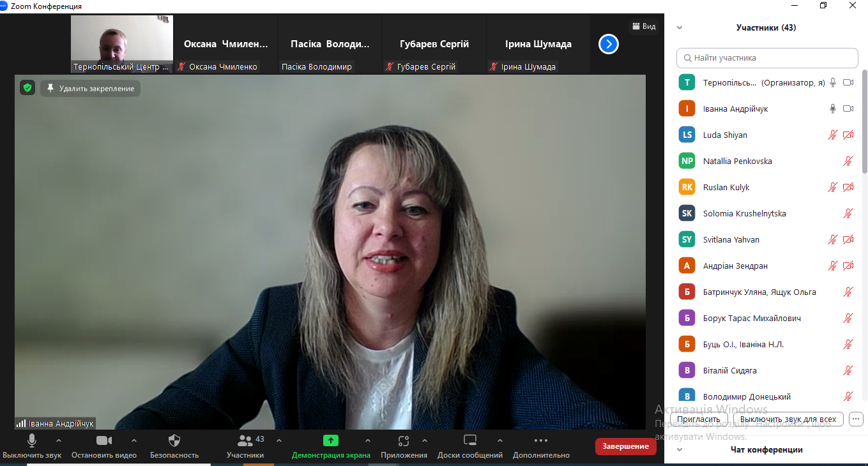Image resolution: width=868 pixels, height=466 pixels.
Task: Open Доски сообщений whiteboards
Action: 470,446
